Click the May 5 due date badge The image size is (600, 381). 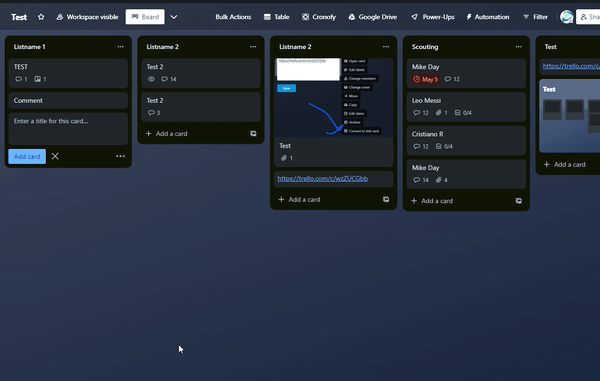coord(426,79)
